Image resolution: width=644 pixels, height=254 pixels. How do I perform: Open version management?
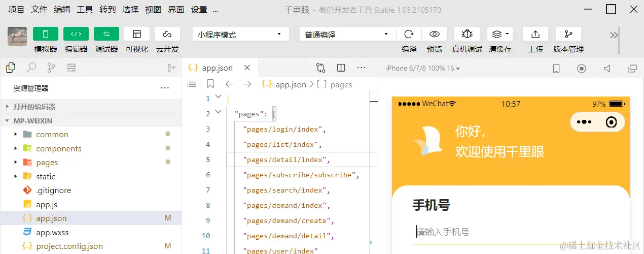point(568,34)
